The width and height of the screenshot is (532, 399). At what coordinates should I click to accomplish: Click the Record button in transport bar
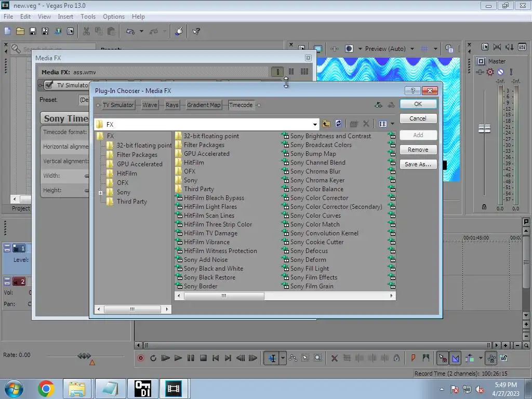tap(140, 358)
